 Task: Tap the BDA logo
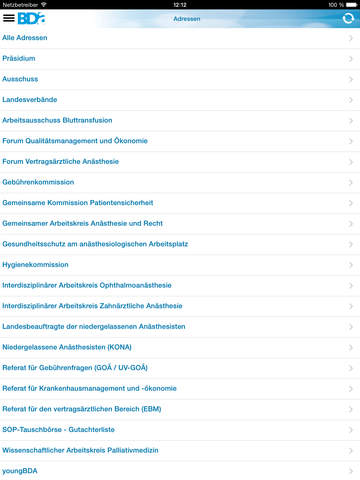pos(31,18)
